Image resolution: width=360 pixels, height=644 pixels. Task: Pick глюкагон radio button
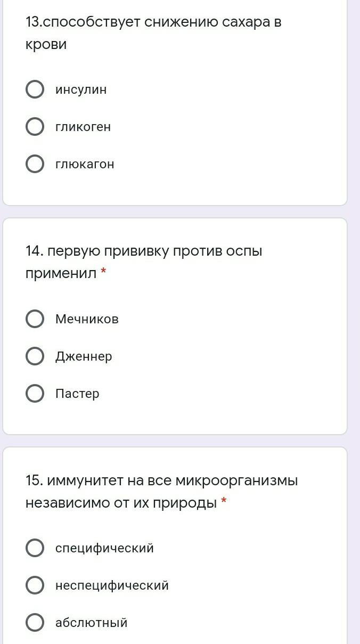[x=35, y=164]
